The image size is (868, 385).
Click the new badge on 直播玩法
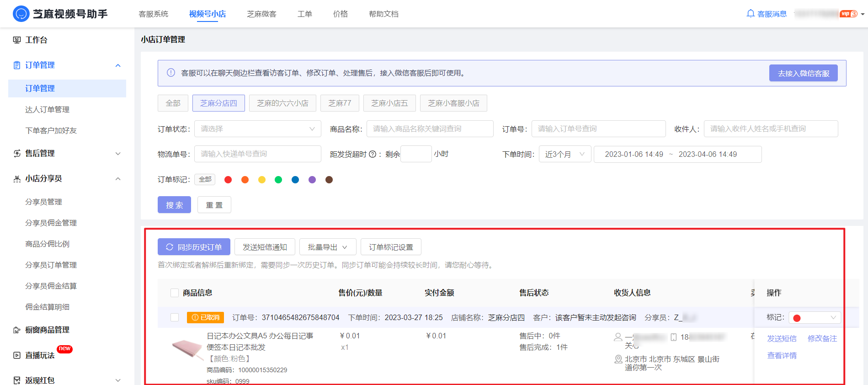click(64, 349)
